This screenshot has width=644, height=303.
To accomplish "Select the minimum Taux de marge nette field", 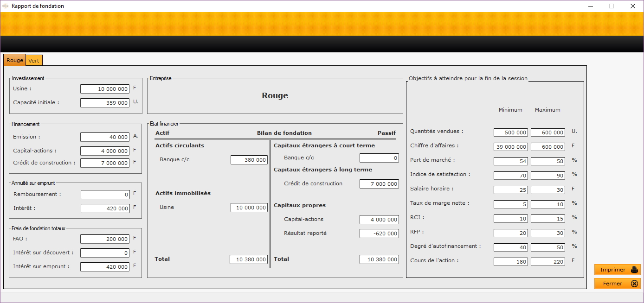I will (x=511, y=204).
